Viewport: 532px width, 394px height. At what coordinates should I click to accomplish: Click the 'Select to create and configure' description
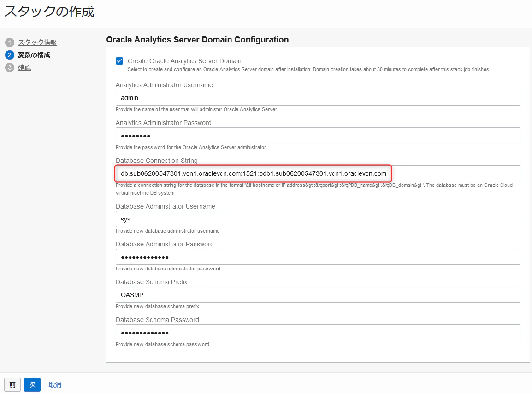[309, 69]
